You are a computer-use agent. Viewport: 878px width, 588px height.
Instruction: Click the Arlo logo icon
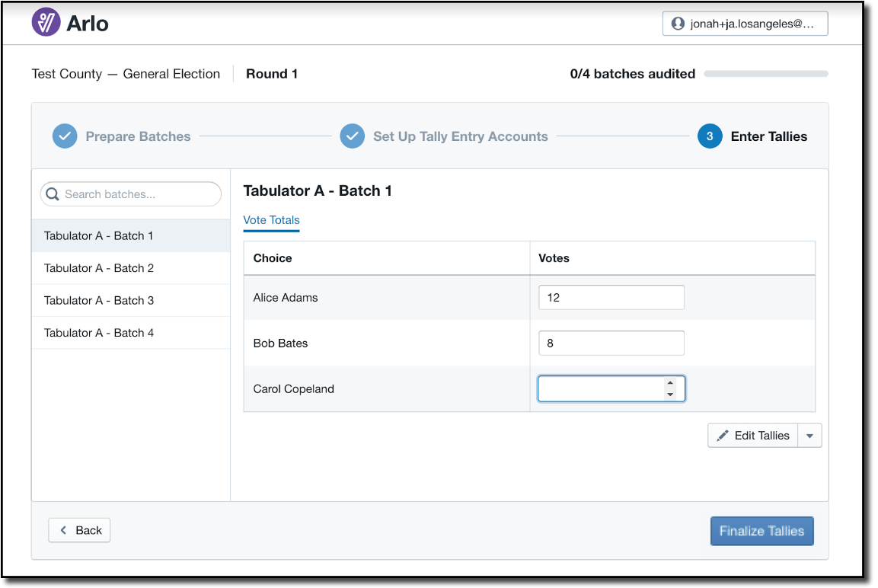(46, 23)
